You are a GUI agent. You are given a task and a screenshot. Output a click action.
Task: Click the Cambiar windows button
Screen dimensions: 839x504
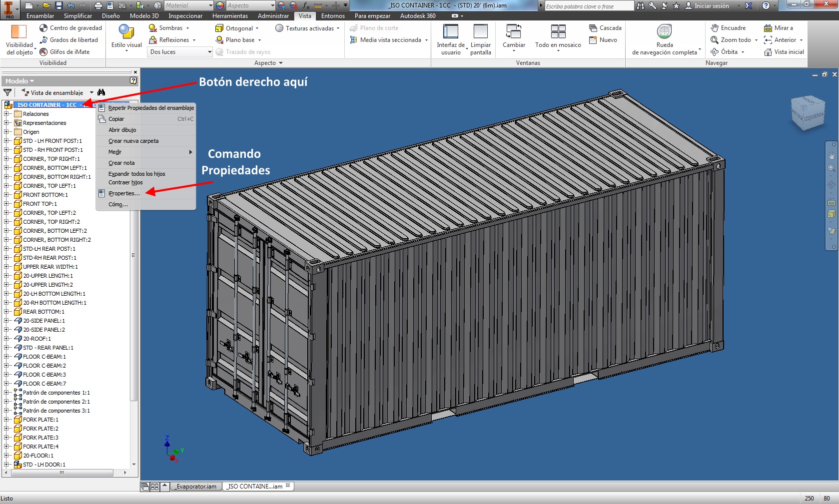(514, 36)
